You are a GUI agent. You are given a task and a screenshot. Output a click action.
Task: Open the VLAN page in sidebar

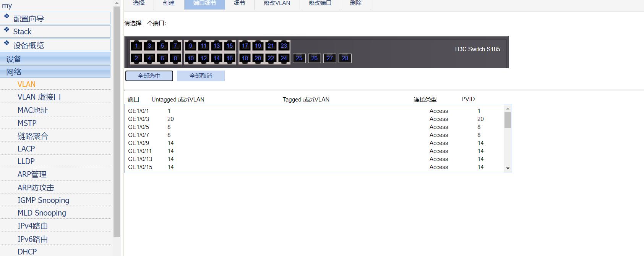(x=26, y=84)
